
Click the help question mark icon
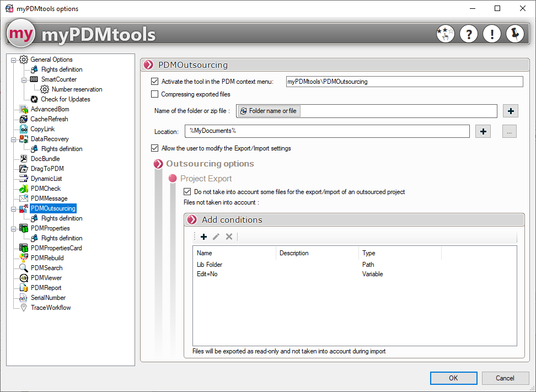(x=469, y=34)
